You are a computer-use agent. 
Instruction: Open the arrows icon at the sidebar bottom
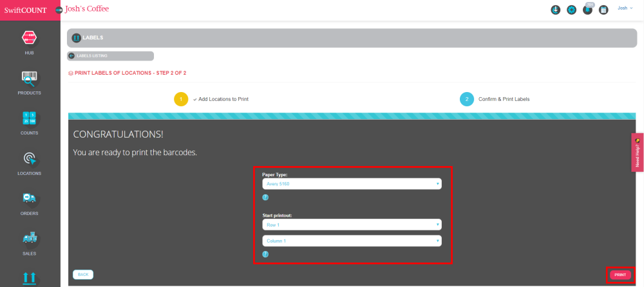point(29,278)
